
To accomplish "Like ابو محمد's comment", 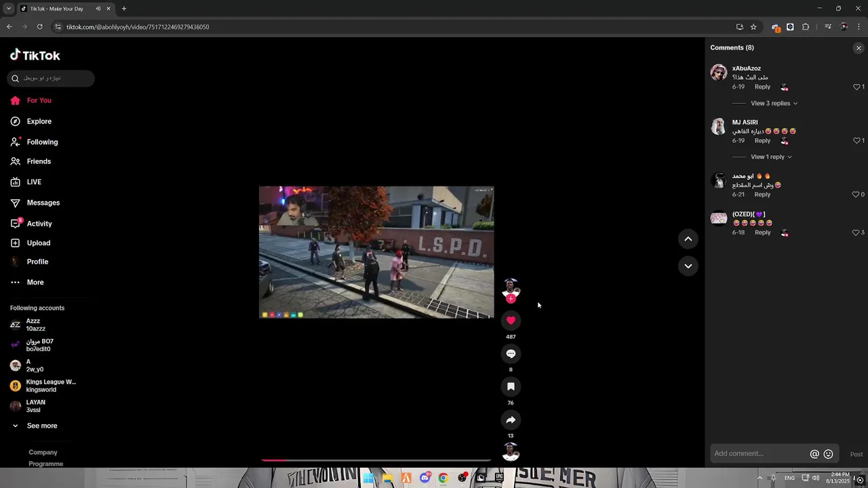I will click(x=856, y=195).
